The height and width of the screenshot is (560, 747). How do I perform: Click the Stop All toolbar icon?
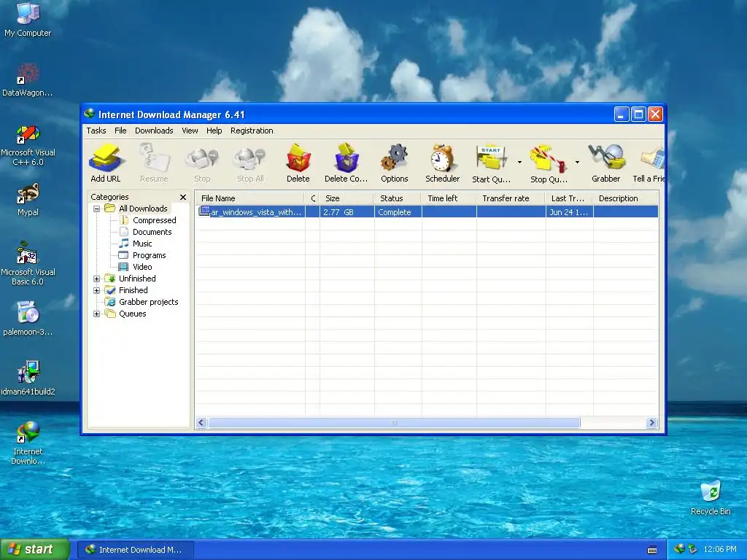point(251,158)
